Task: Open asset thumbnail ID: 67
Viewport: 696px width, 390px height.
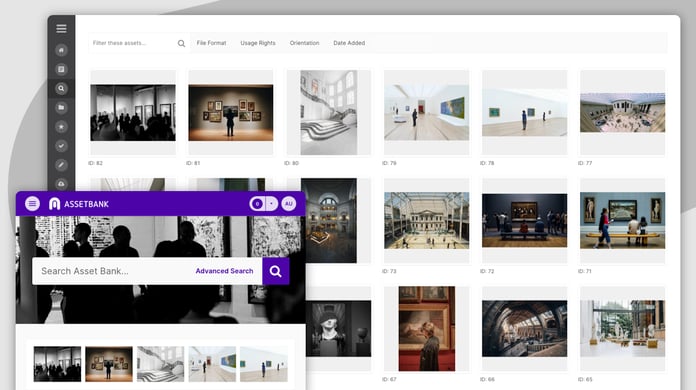Action: [x=427, y=329]
